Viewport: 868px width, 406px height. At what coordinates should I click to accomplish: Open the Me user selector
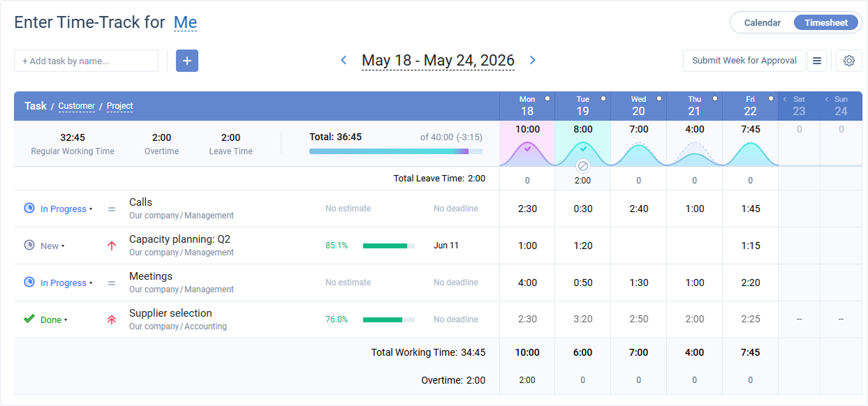[185, 22]
